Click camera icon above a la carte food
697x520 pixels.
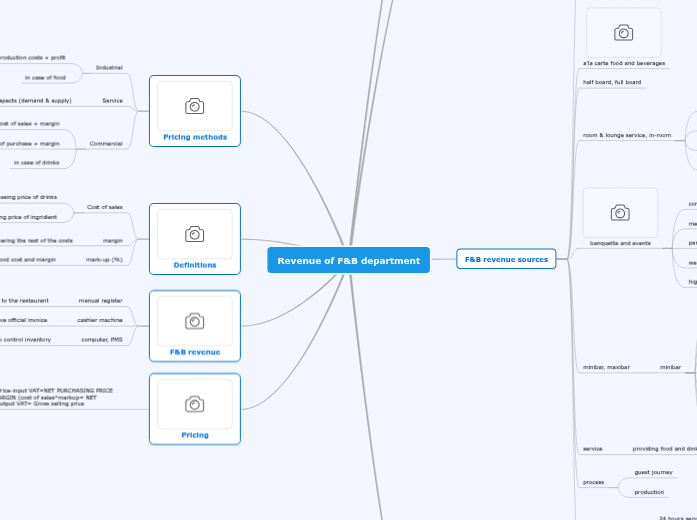click(x=623, y=33)
